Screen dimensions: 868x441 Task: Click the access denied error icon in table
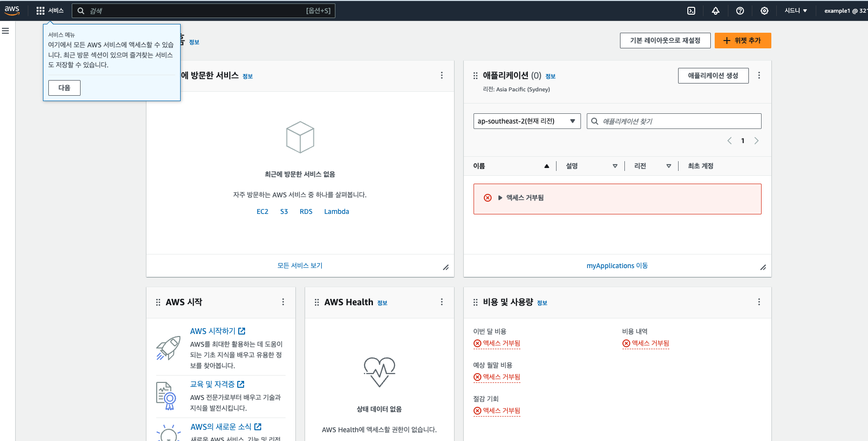pos(488,198)
